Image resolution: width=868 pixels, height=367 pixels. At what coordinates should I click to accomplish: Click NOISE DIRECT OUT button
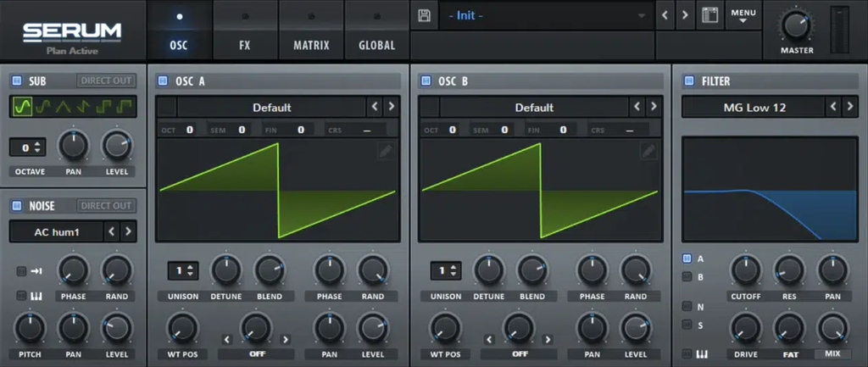tap(106, 206)
